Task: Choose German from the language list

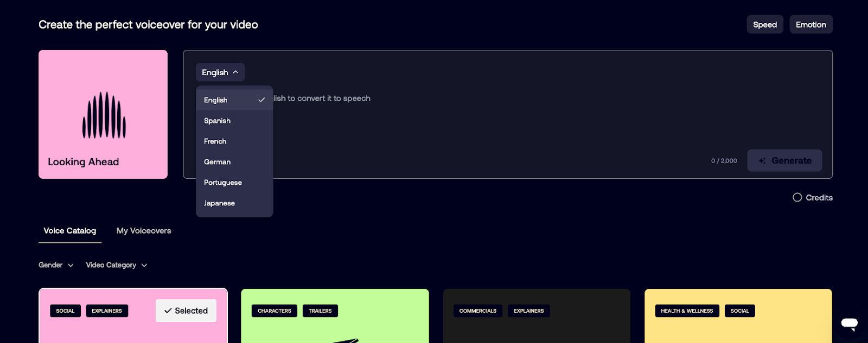Action: click(x=234, y=162)
